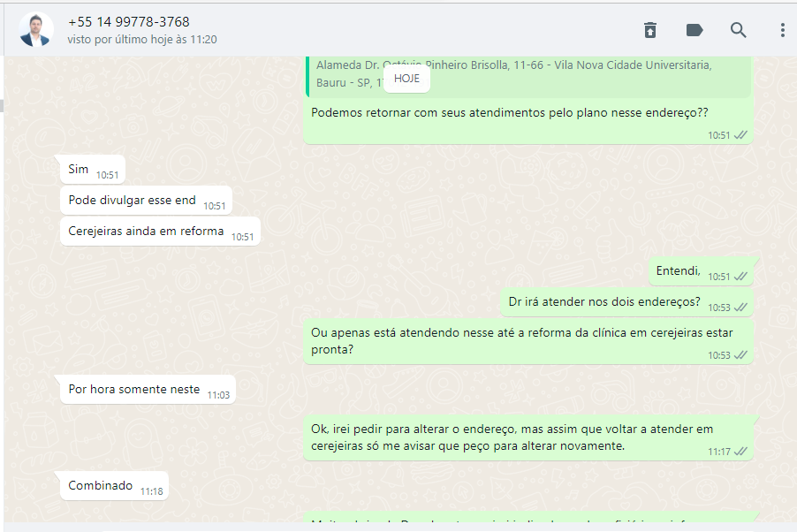Click the 'Podemos retornar com seus atendimentos' message

coord(509,113)
